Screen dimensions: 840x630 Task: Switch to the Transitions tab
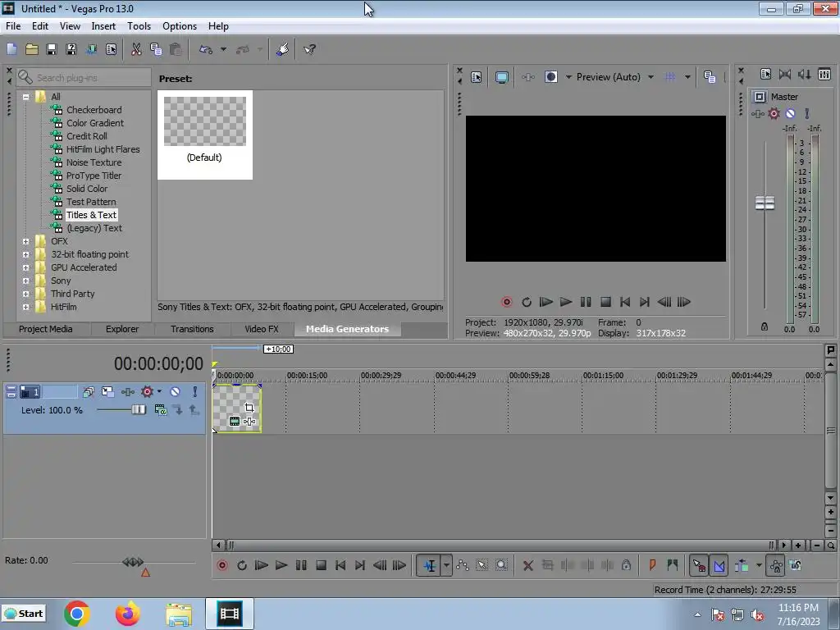click(192, 329)
